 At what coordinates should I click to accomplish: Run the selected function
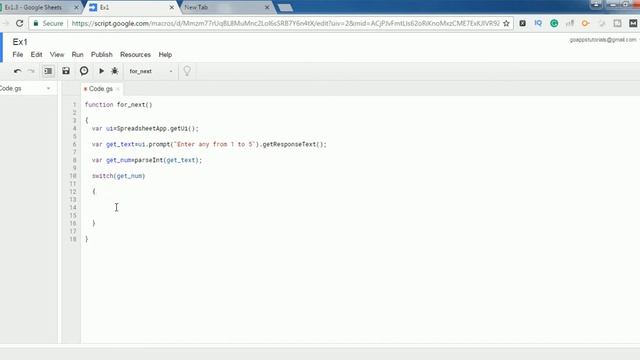coord(101,71)
